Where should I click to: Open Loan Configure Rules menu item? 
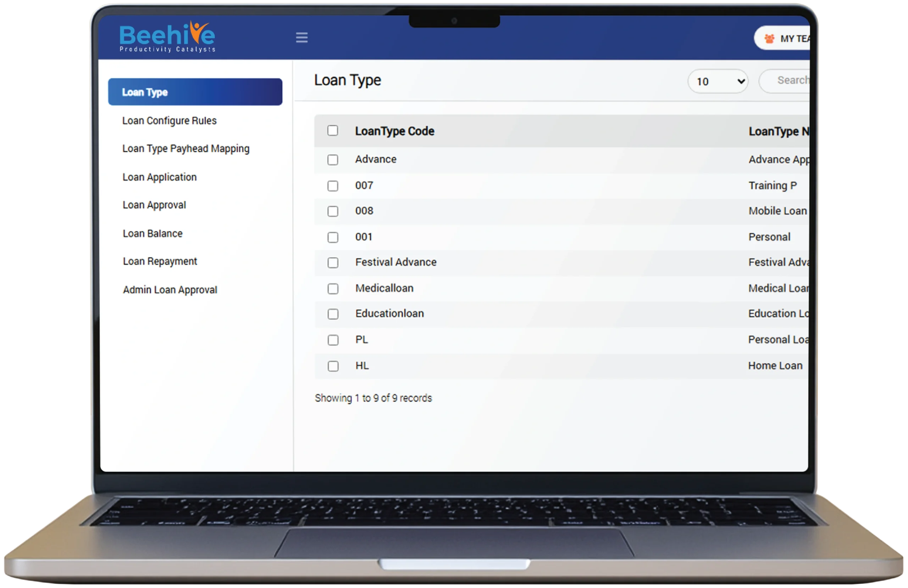(x=169, y=121)
